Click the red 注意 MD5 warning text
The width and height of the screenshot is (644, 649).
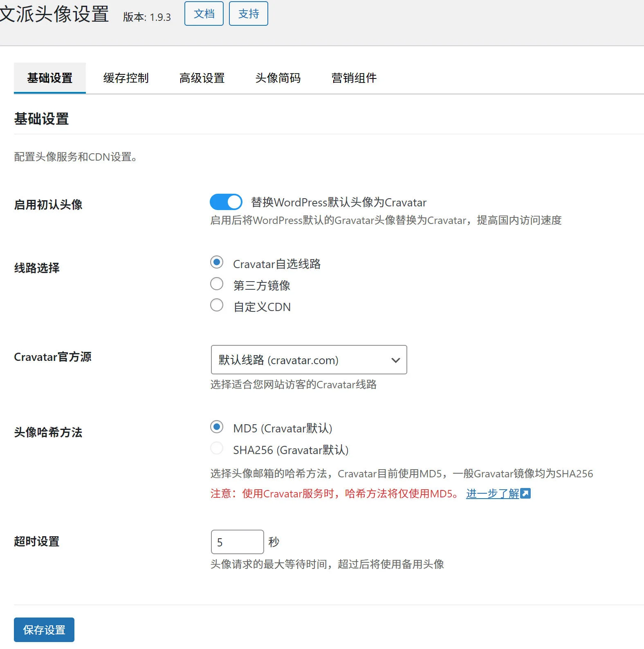[x=335, y=494]
